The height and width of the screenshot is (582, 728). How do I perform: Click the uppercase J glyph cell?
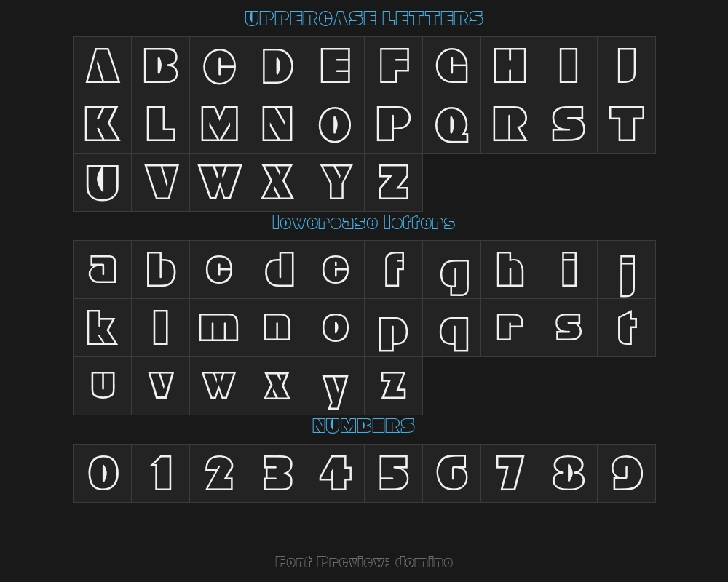coord(626,65)
